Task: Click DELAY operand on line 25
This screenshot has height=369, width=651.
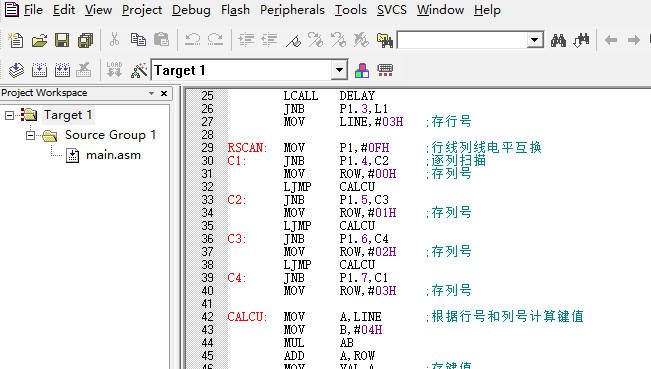Action: pos(357,96)
